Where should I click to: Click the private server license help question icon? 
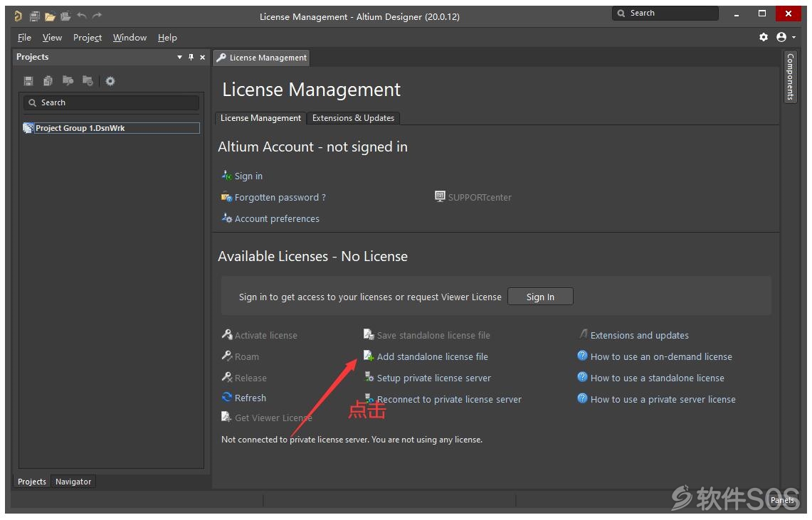[x=582, y=398]
